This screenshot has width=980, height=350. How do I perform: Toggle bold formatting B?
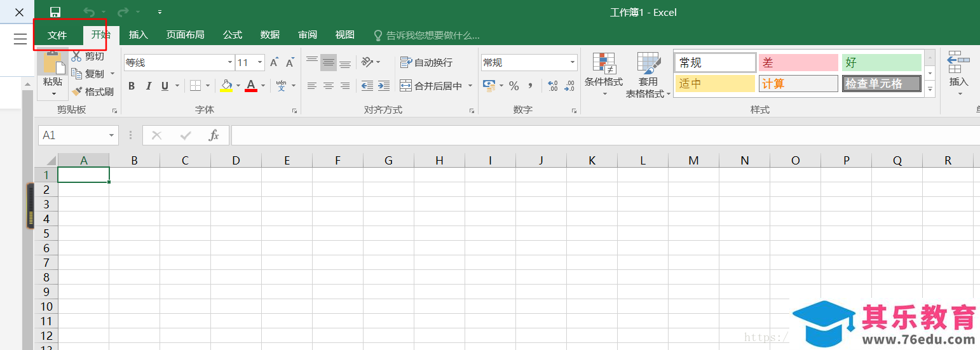coord(132,86)
